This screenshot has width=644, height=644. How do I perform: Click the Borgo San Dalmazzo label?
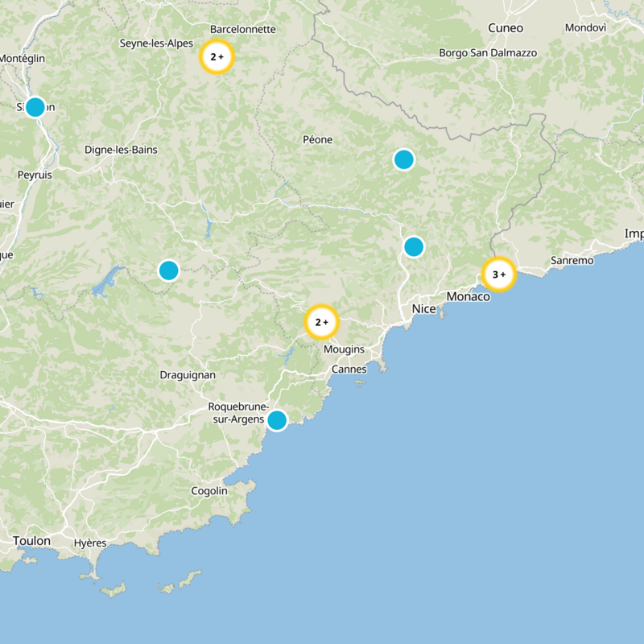pyautogui.click(x=488, y=53)
